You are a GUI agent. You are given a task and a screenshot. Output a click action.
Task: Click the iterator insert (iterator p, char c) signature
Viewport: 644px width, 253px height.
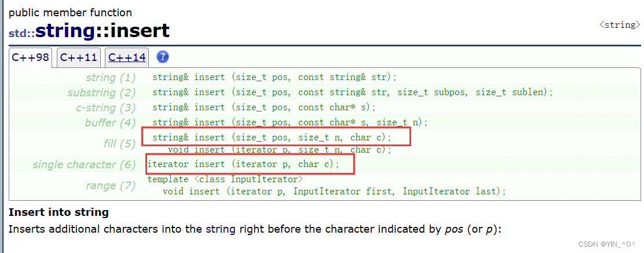(x=243, y=165)
